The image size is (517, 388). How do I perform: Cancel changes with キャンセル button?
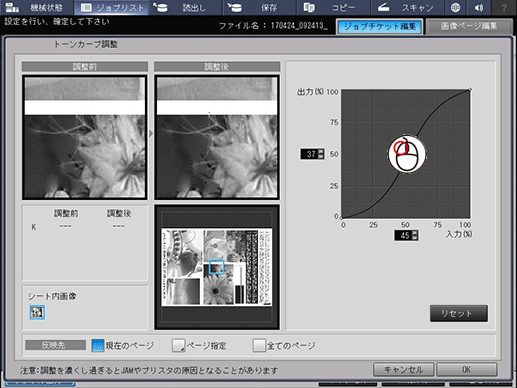403,369
